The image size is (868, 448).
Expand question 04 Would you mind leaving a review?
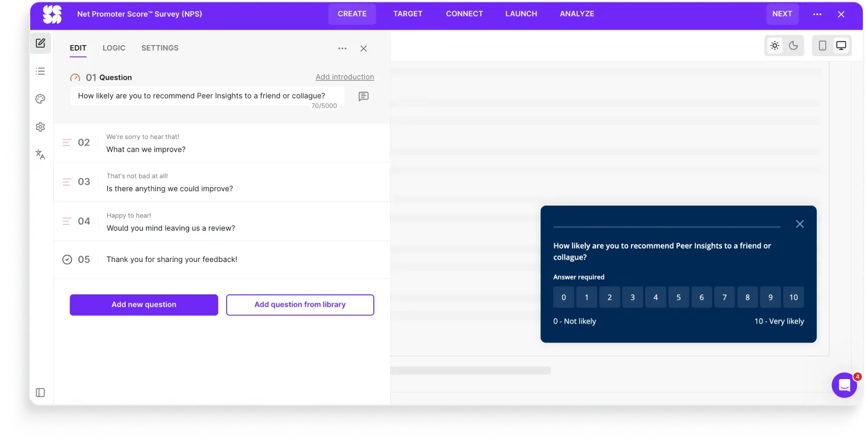click(222, 222)
